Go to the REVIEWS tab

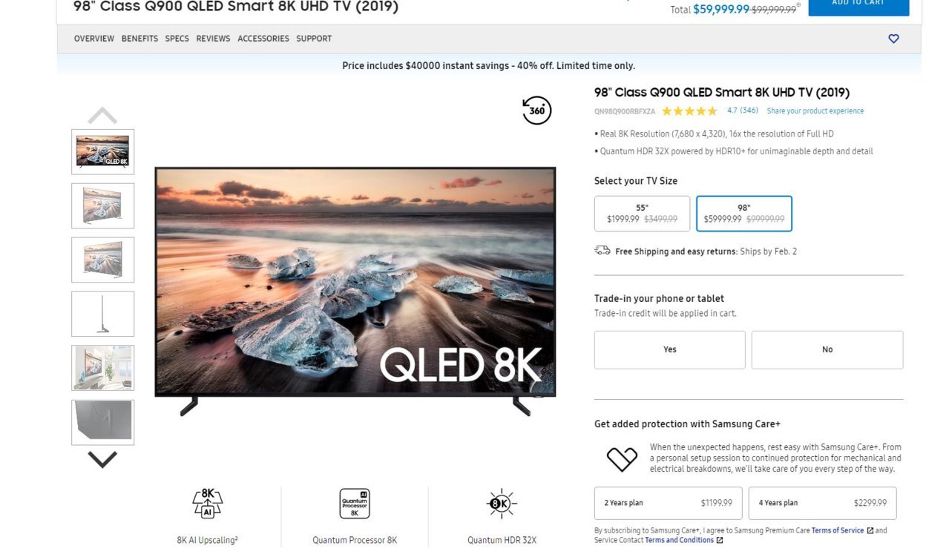point(213,39)
